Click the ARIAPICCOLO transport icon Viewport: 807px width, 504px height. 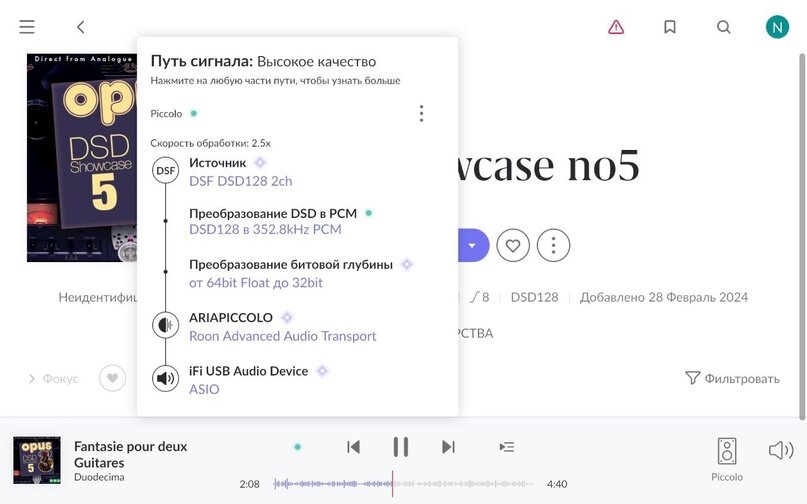click(165, 325)
